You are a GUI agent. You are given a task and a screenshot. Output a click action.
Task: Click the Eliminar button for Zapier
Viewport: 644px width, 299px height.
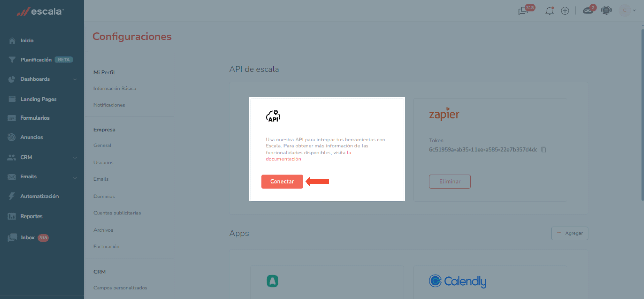click(450, 181)
